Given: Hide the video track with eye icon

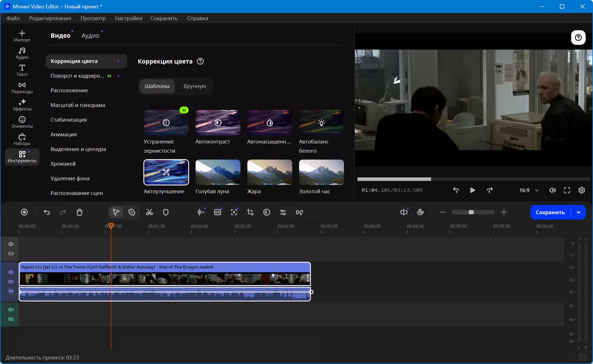Looking at the screenshot, I should 11,272.
